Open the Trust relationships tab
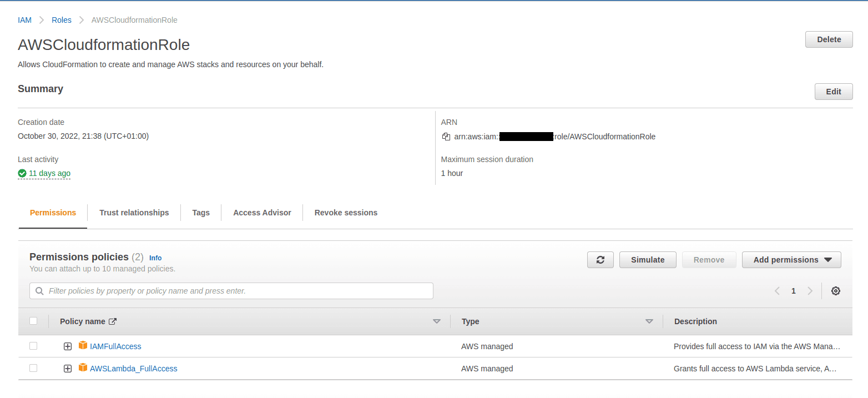 pos(134,213)
